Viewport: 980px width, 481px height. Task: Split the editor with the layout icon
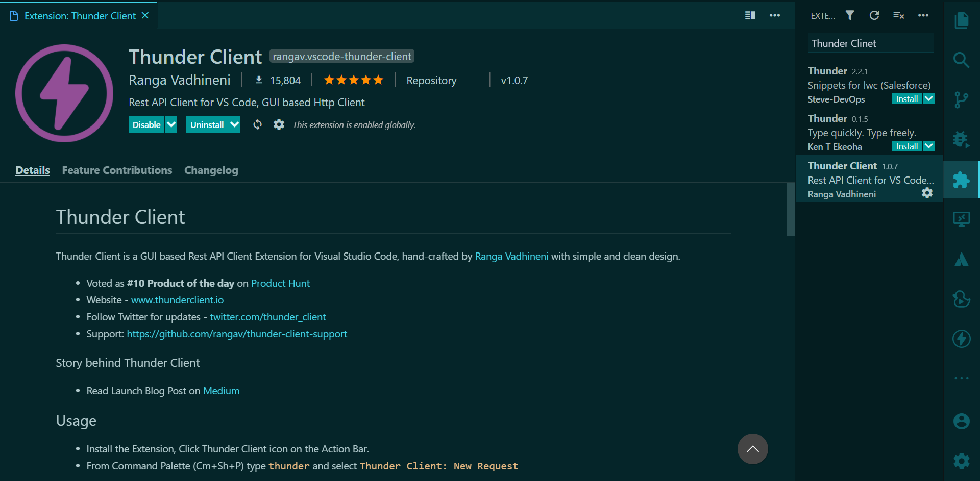[750, 15]
